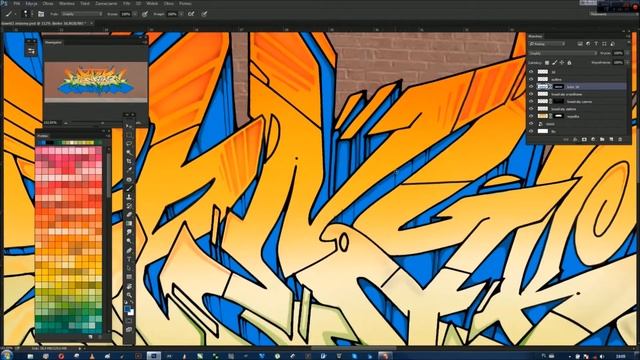The width and height of the screenshot is (640, 360).
Task: Click the foreground color swatch
Action: pyautogui.click(x=128, y=310)
